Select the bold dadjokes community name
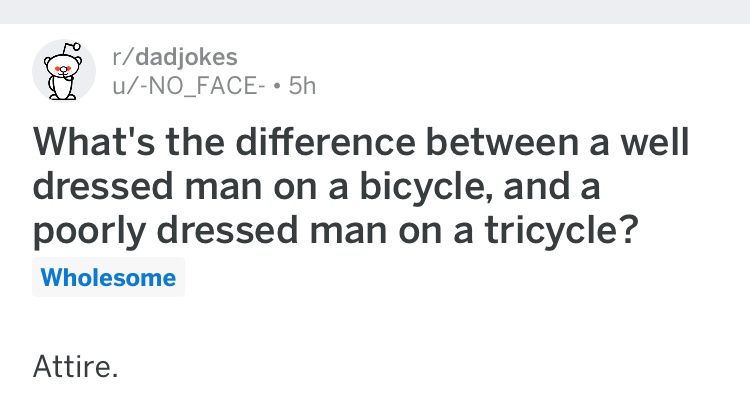This screenshot has height=403, width=750. pos(187,57)
